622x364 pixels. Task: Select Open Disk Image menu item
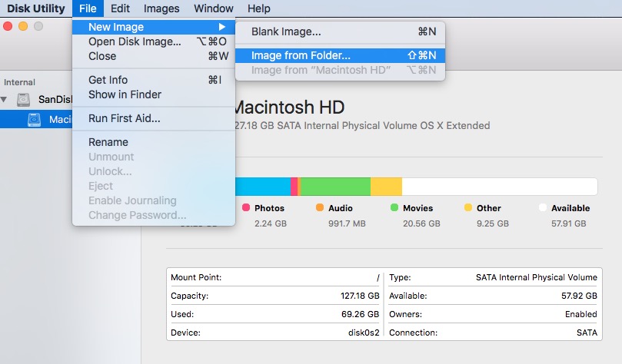(x=135, y=41)
